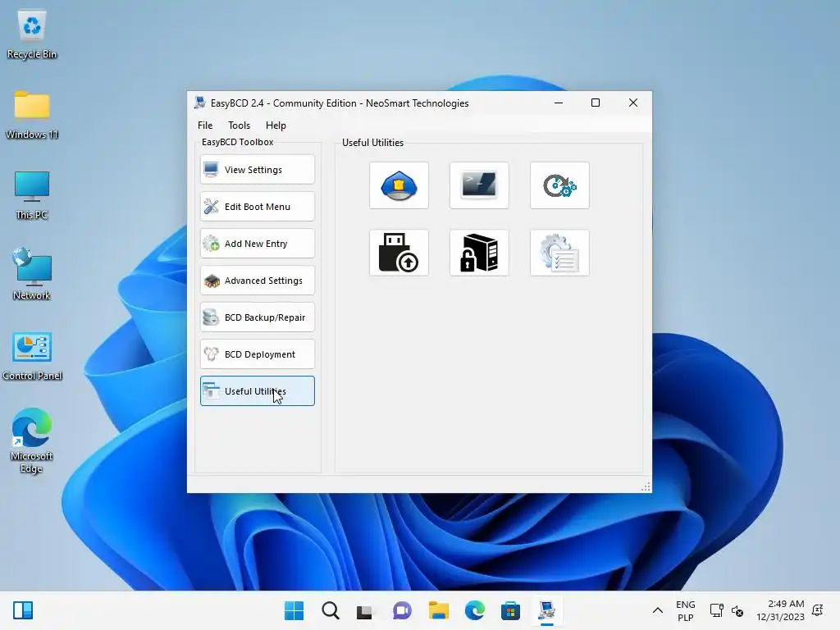
Task: Open the locked computer utility icon
Action: (x=479, y=253)
